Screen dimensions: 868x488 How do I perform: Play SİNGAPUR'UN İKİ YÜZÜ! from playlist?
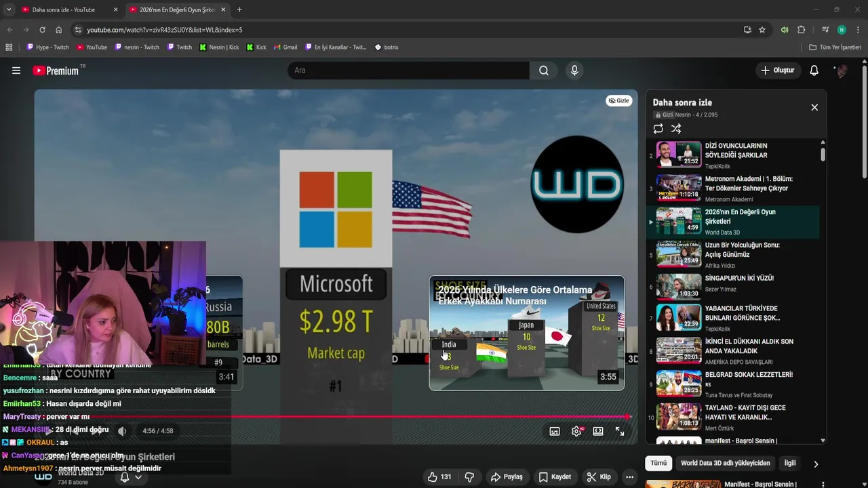point(732,287)
